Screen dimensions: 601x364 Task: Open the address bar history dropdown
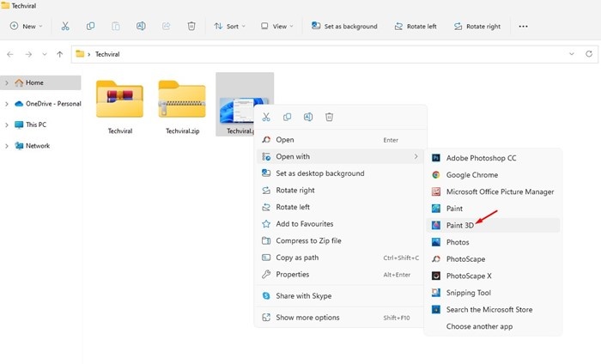point(572,54)
